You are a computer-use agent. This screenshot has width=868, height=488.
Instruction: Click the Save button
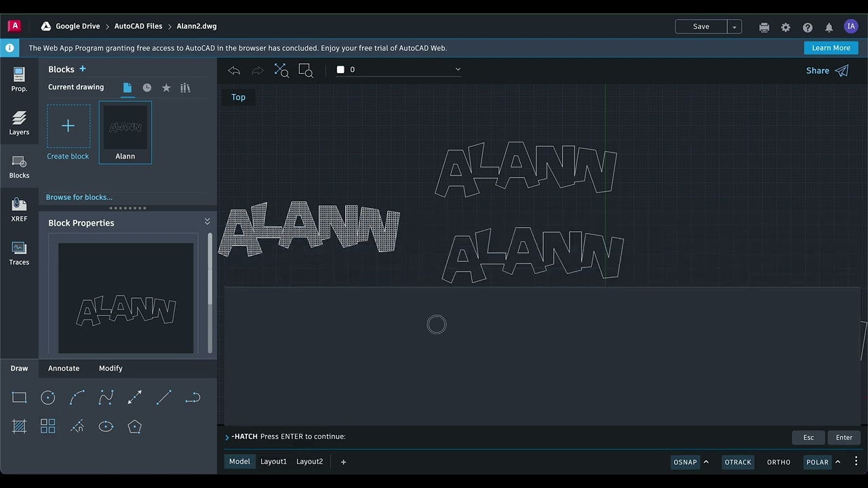pos(701,26)
